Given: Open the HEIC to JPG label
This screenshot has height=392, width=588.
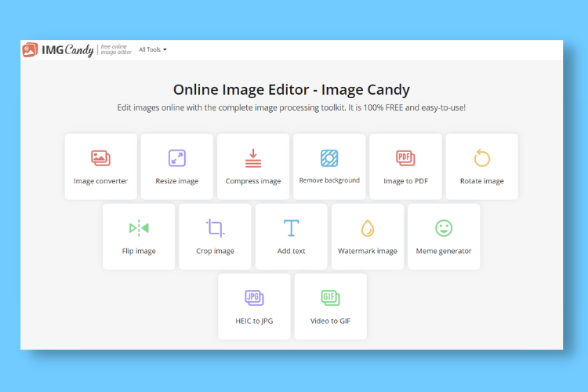Looking at the screenshot, I should (254, 321).
